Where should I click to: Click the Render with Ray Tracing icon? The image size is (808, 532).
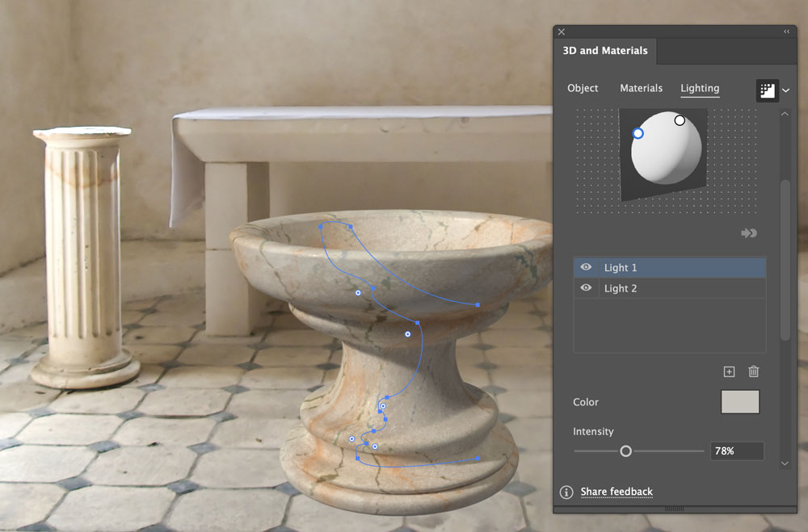click(x=767, y=90)
